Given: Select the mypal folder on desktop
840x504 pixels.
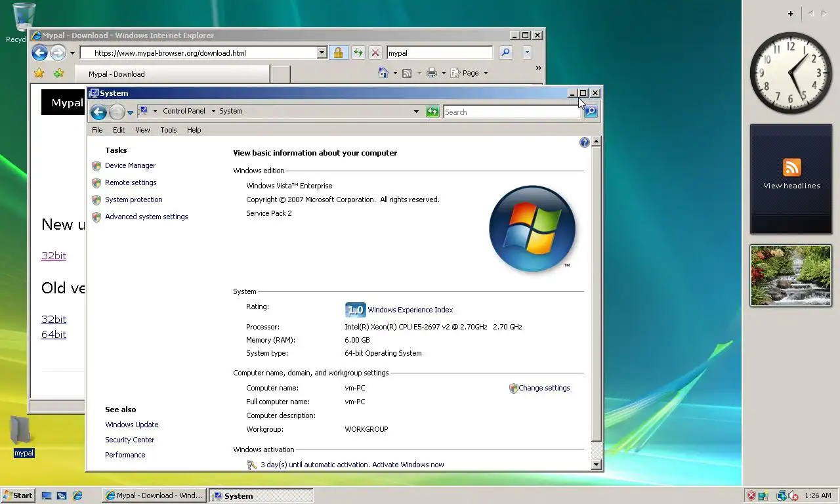Looking at the screenshot, I should coord(23,436).
